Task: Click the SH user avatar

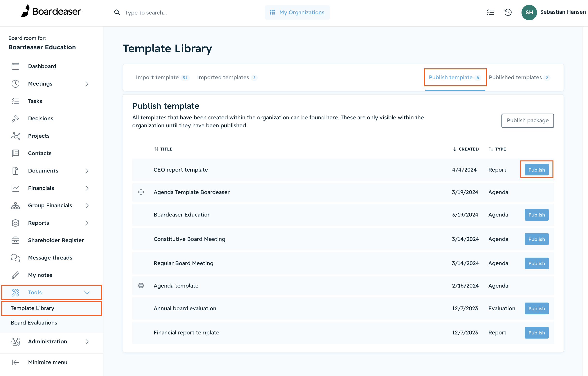Action: click(529, 12)
